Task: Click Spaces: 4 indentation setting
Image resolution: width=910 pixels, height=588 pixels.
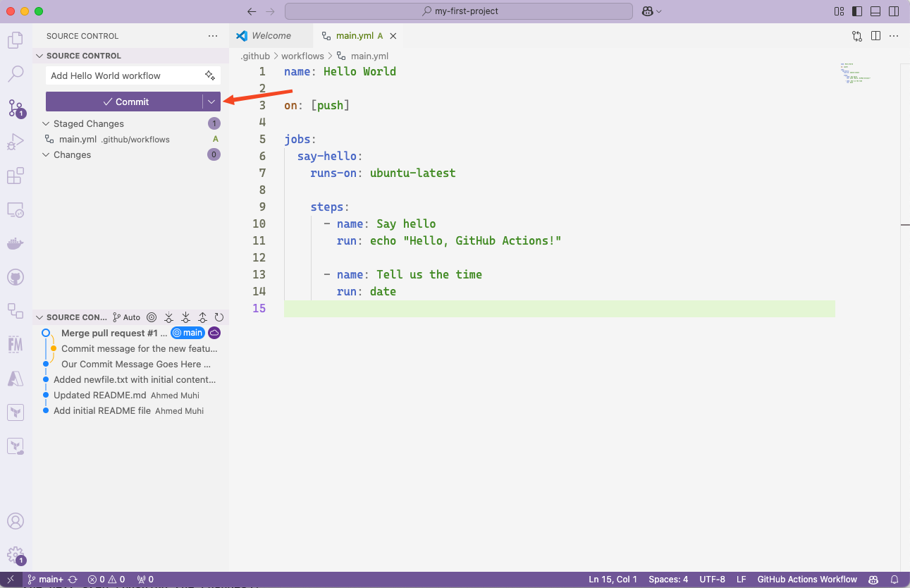Action: click(668, 580)
